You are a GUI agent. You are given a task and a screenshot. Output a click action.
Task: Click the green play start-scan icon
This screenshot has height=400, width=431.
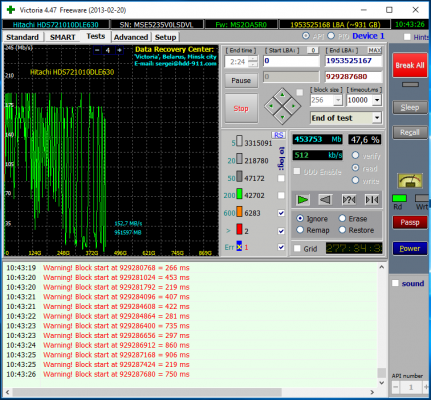point(303,200)
